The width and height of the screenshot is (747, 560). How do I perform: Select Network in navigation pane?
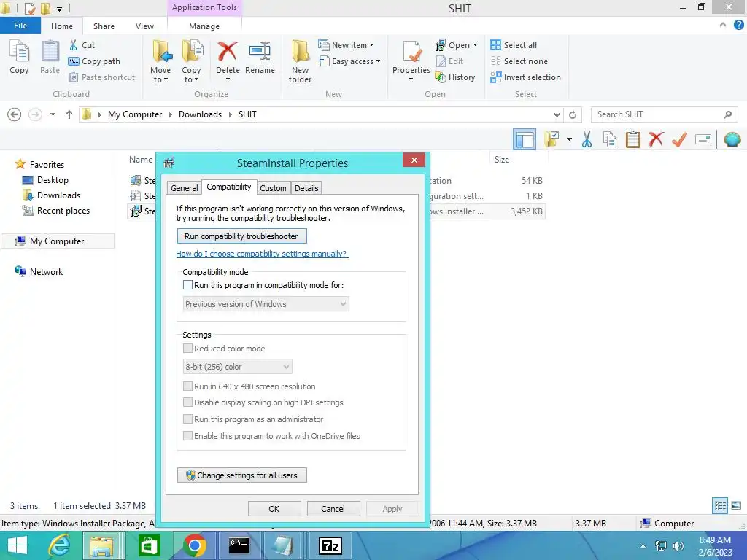(x=39, y=271)
